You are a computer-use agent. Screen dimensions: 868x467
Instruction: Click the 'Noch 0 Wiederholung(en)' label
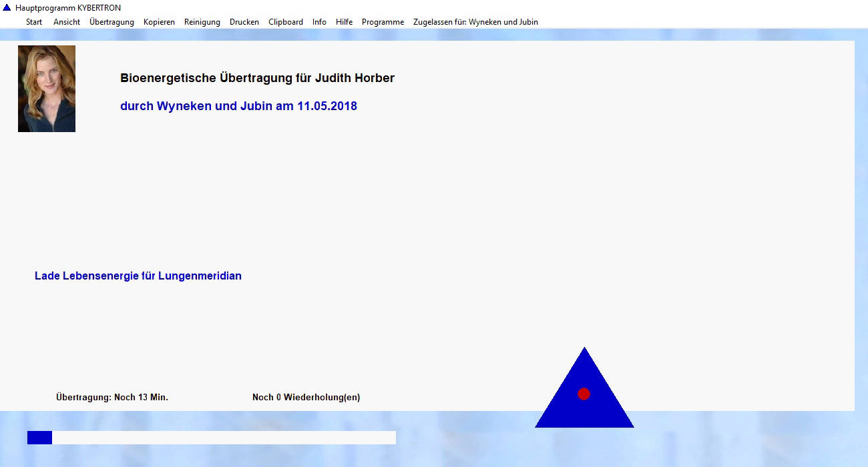pos(306,398)
